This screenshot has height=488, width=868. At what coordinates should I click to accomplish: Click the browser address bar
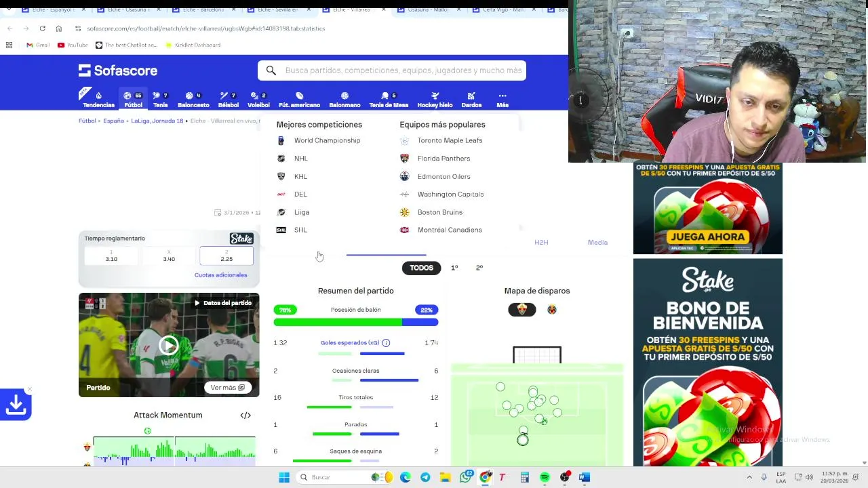pos(205,28)
